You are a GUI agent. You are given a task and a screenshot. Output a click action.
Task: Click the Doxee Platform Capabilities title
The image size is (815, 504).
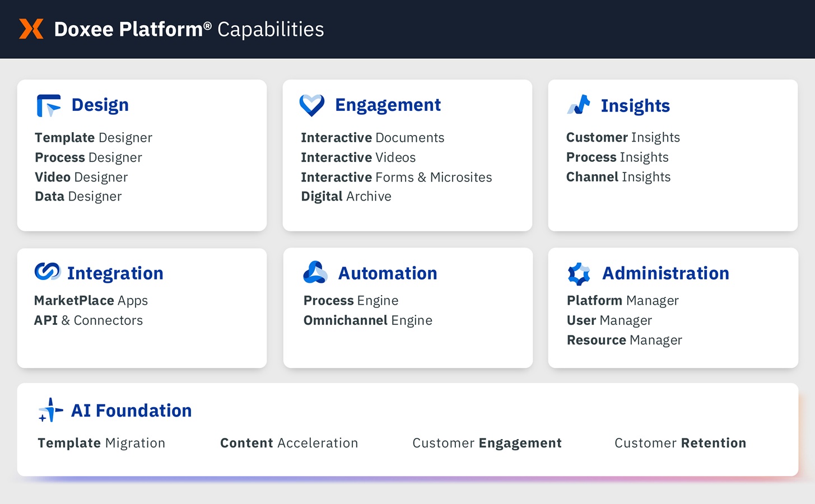189,29
